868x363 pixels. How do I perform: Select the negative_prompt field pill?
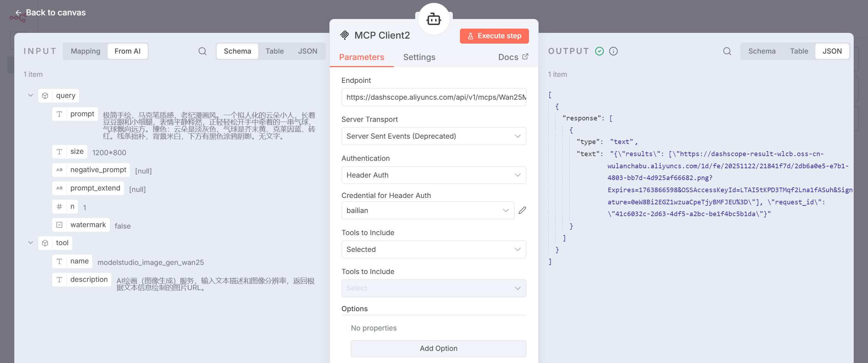[91, 170]
